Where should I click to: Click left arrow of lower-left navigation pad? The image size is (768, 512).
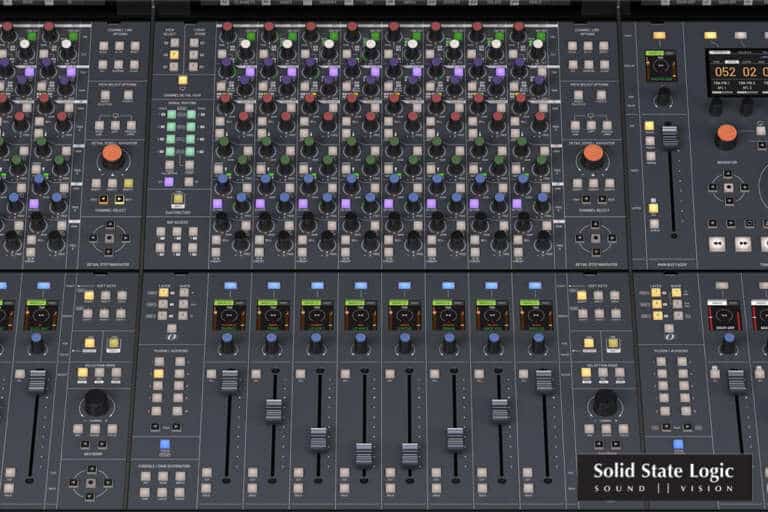[x=73, y=483]
